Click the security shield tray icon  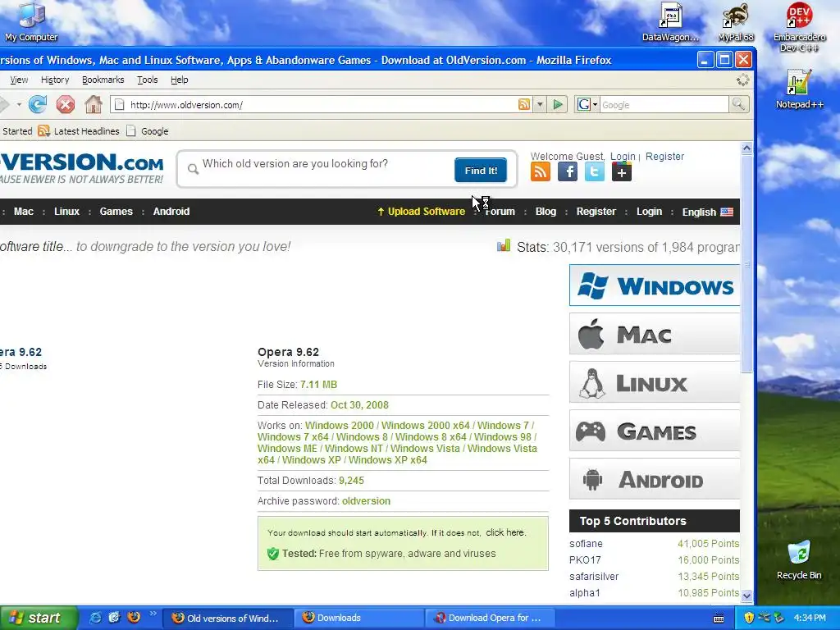tap(749, 618)
